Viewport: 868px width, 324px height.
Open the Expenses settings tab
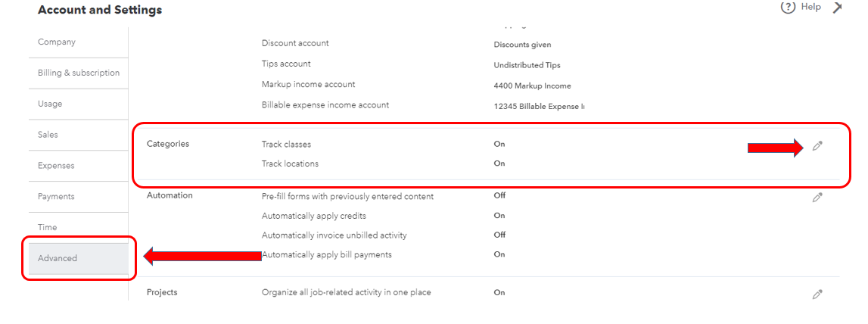(x=56, y=166)
